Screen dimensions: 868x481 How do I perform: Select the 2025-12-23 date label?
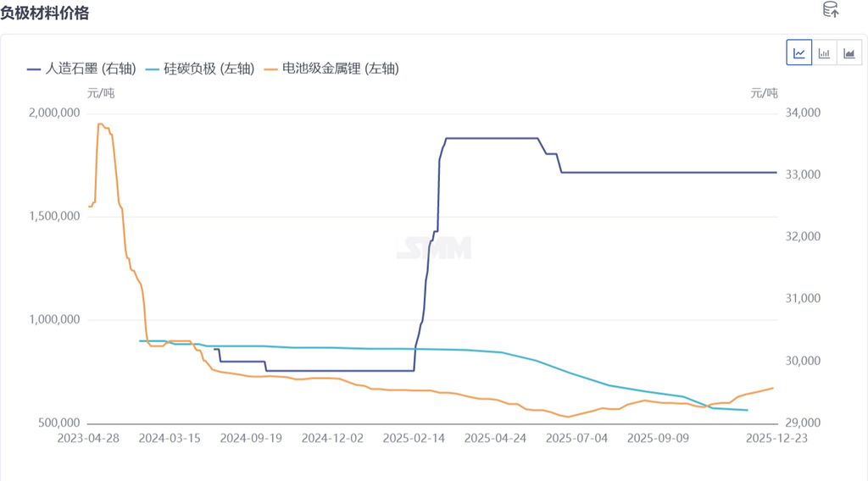point(775,439)
